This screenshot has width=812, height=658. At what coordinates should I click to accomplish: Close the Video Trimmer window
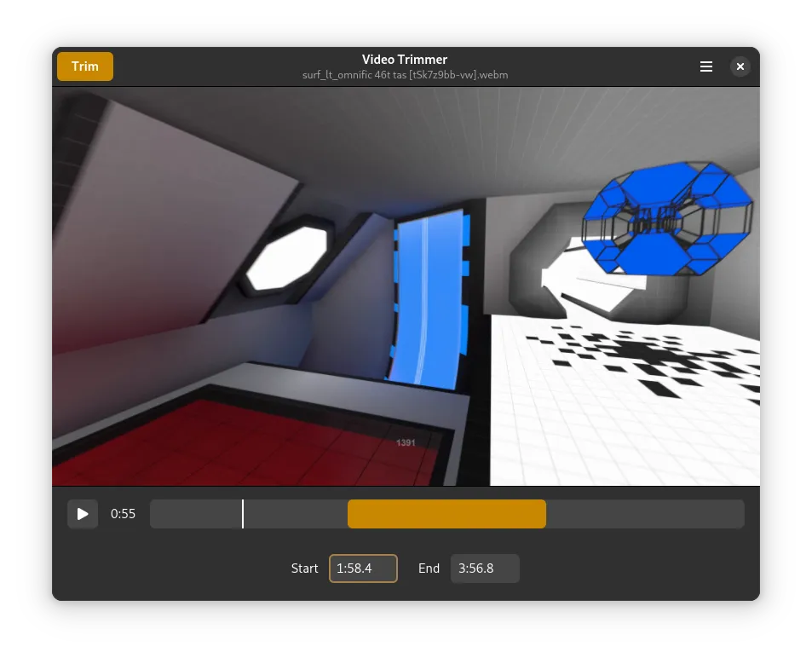[740, 66]
